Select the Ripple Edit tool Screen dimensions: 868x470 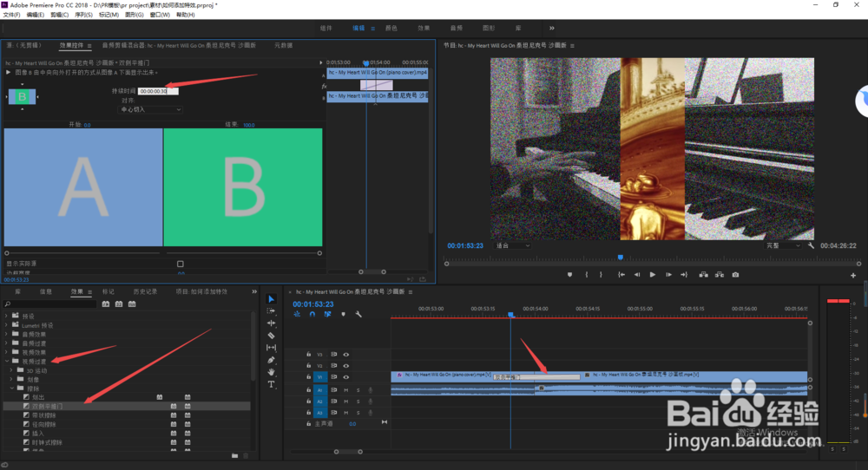(271, 323)
